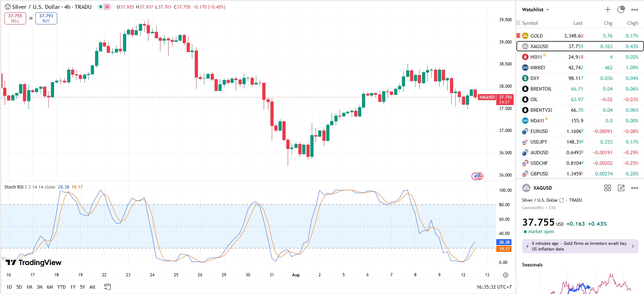Open advanced view icon in Watchlist header
The width and height of the screenshot is (644, 294).
[621, 10]
